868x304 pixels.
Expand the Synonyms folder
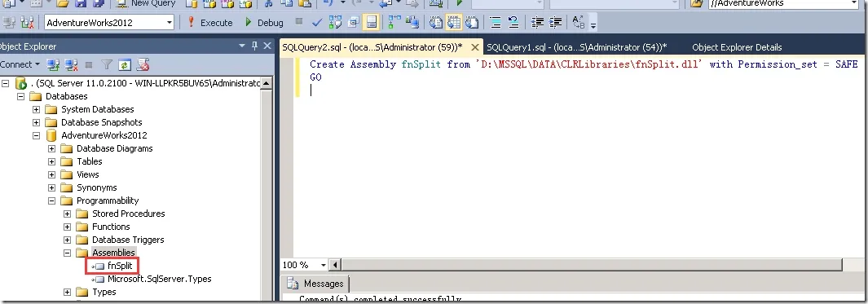tap(52, 187)
